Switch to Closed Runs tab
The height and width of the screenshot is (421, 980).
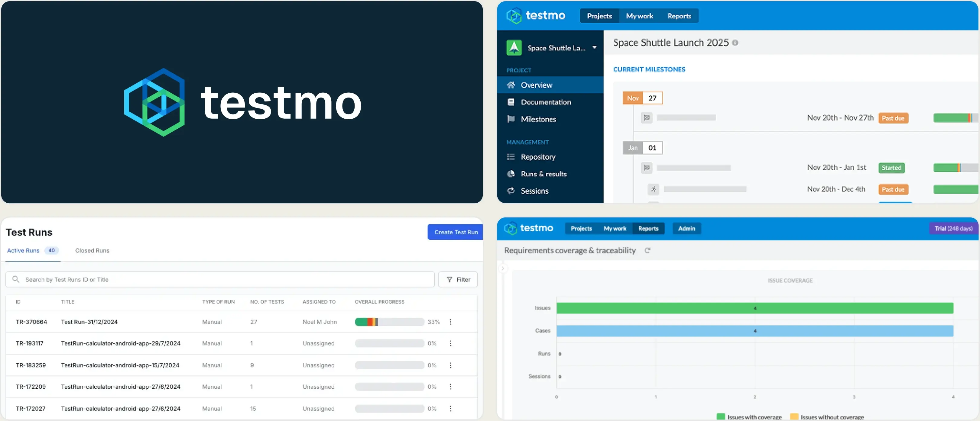[92, 250]
